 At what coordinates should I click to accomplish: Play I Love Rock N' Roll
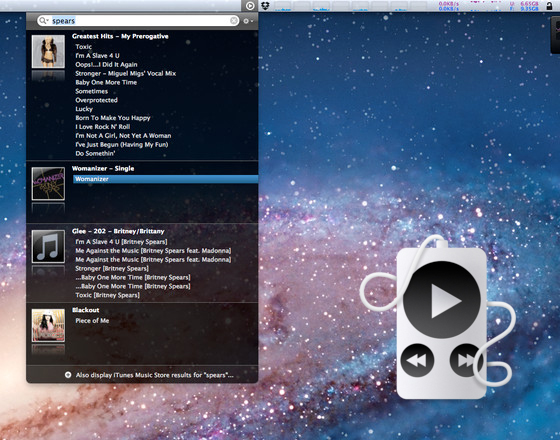(102, 127)
